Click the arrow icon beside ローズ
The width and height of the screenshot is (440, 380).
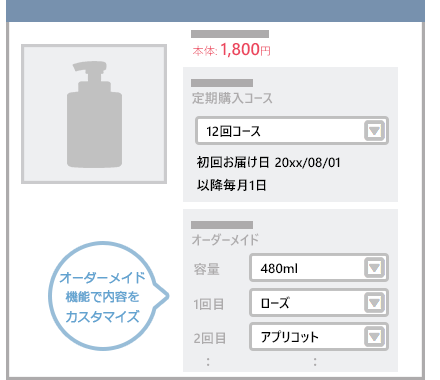[x=374, y=303]
